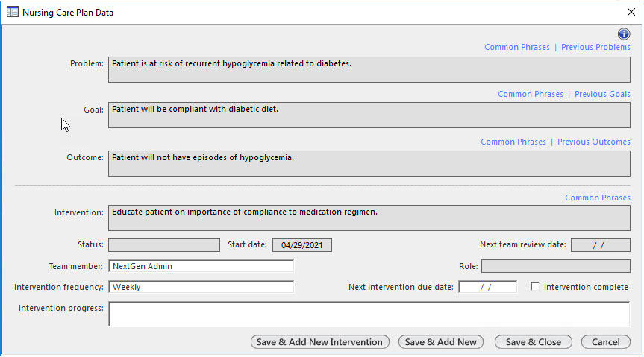Open the Status field
This screenshot has width=644, height=357.
click(x=164, y=245)
